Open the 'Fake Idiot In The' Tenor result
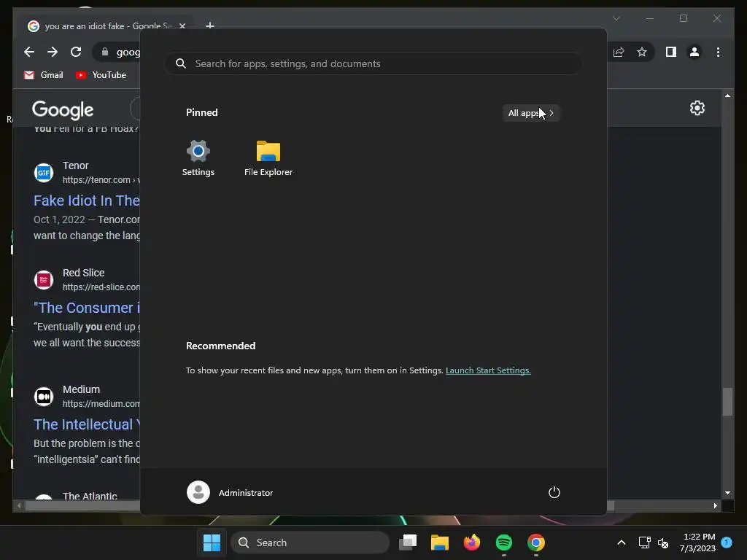Viewport: 747px width, 560px height. (86, 201)
